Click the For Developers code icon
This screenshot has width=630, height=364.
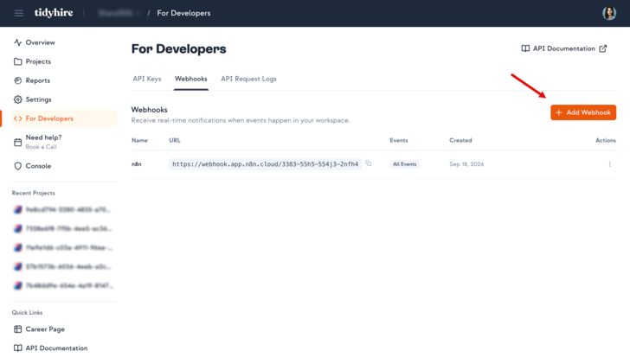[x=17, y=118]
